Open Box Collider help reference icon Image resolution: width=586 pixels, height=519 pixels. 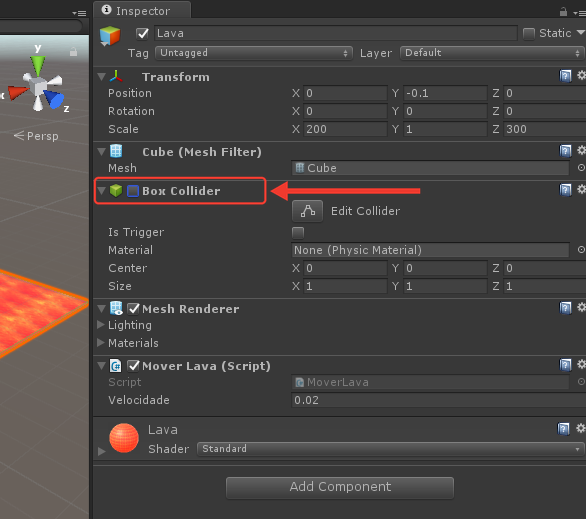tap(565, 190)
